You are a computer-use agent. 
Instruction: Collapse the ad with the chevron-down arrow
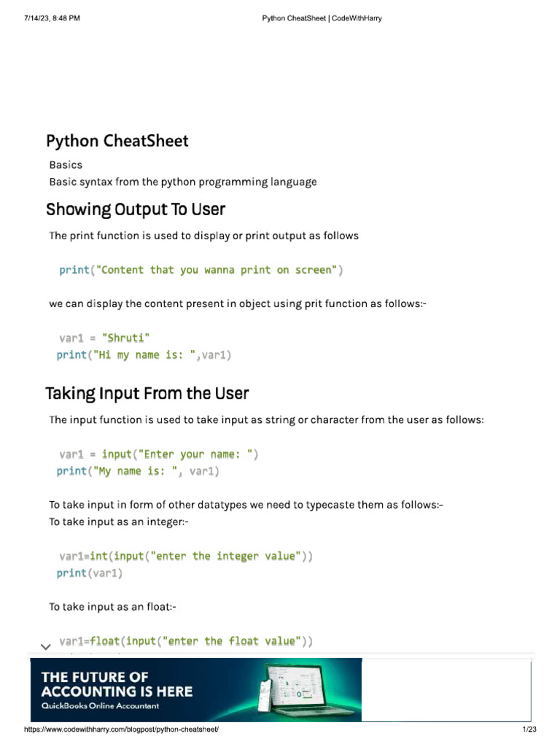(x=45, y=646)
